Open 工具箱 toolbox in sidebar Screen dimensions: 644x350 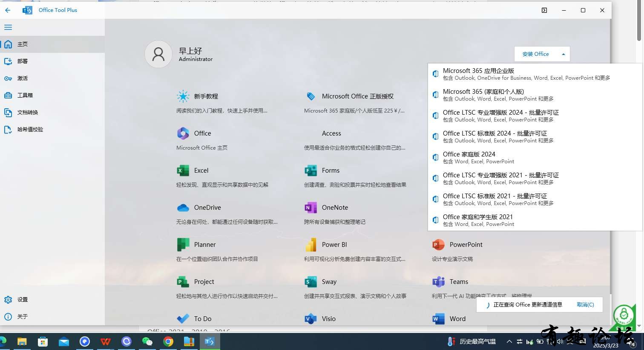coord(52,95)
